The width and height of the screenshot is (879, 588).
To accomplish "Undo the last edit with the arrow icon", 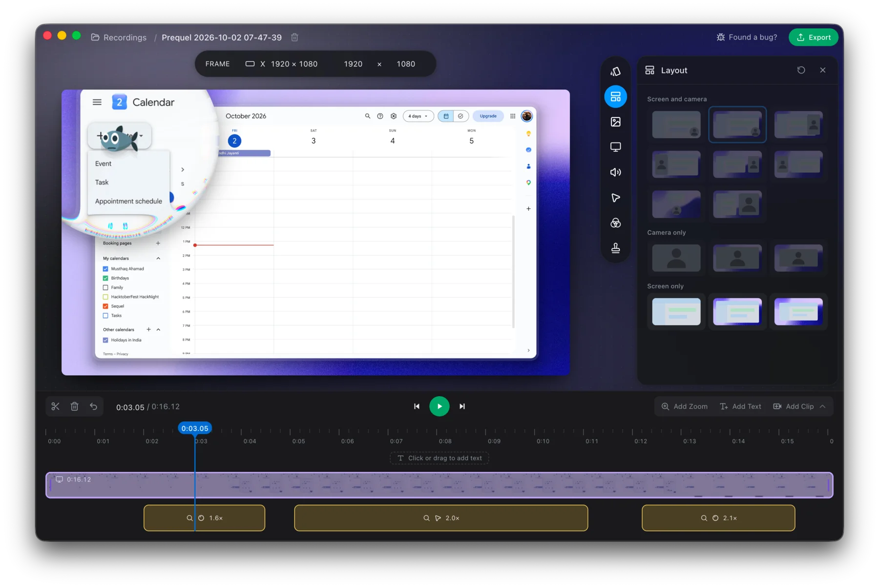I will [x=93, y=406].
